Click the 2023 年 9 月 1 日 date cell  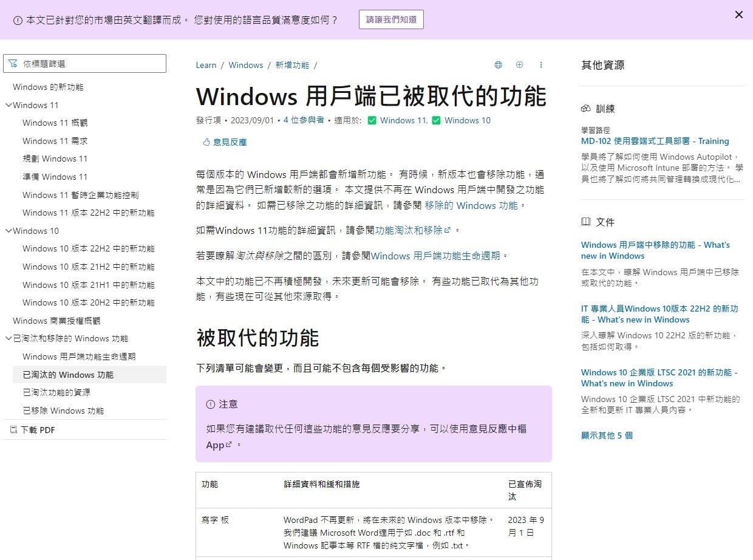[526, 533]
